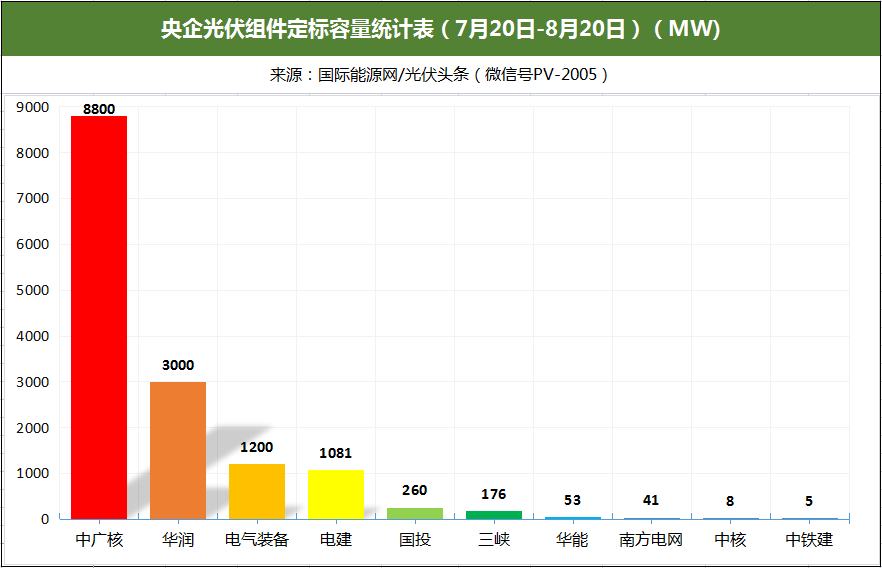Viewport: 882px width, 568px height.
Task: Click the red 中广核 bar
Action: (x=99, y=317)
